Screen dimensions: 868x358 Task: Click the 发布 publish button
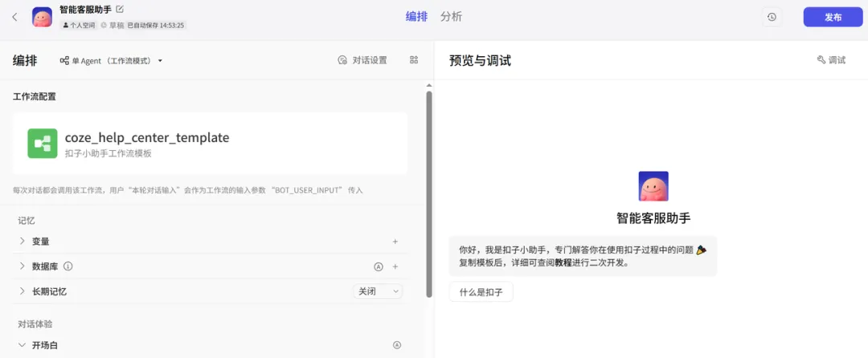pos(833,17)
